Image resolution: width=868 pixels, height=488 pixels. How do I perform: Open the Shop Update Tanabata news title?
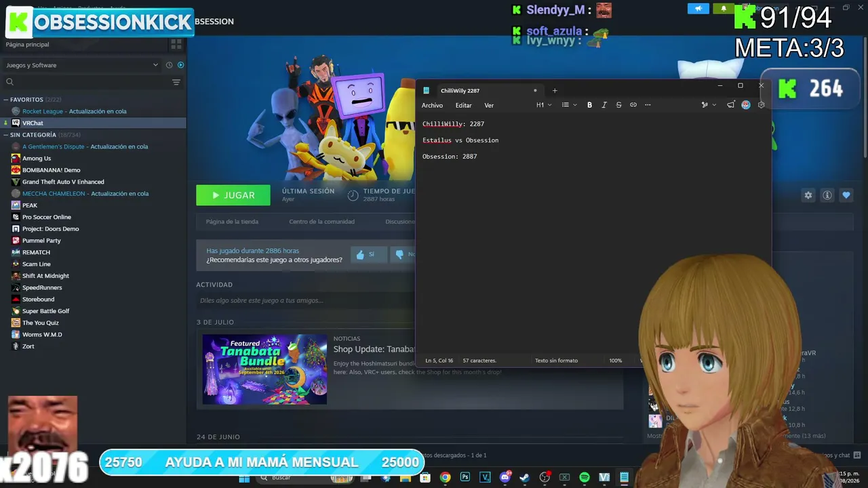pyautogui.click(x=374, y=349)
